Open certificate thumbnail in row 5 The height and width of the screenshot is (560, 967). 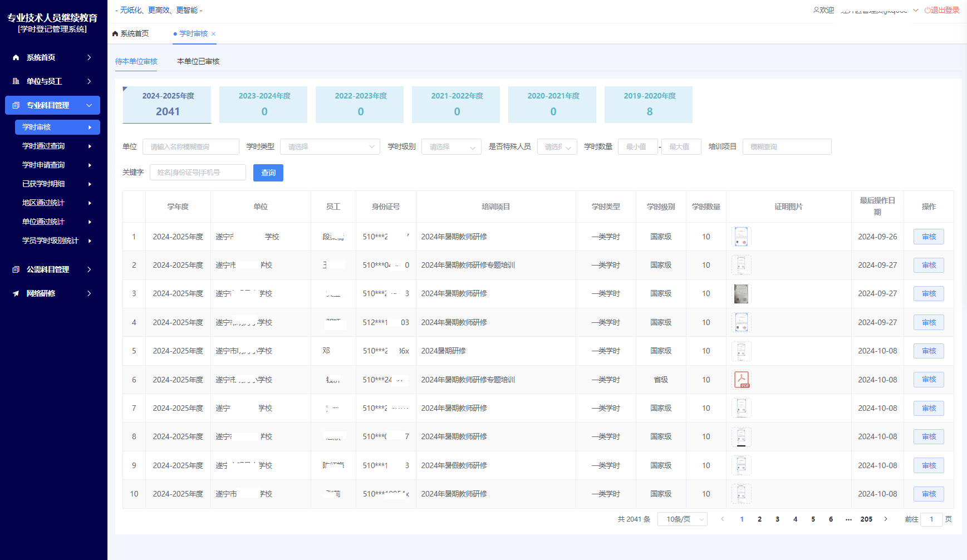(741, 351)
